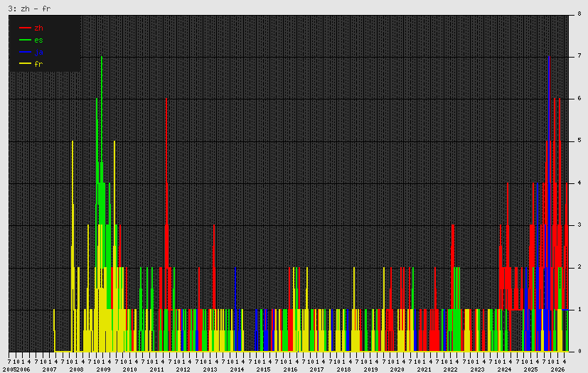Screen dimensions: 588x373
Task: Select the "fr" legend label
Action: 38,64
